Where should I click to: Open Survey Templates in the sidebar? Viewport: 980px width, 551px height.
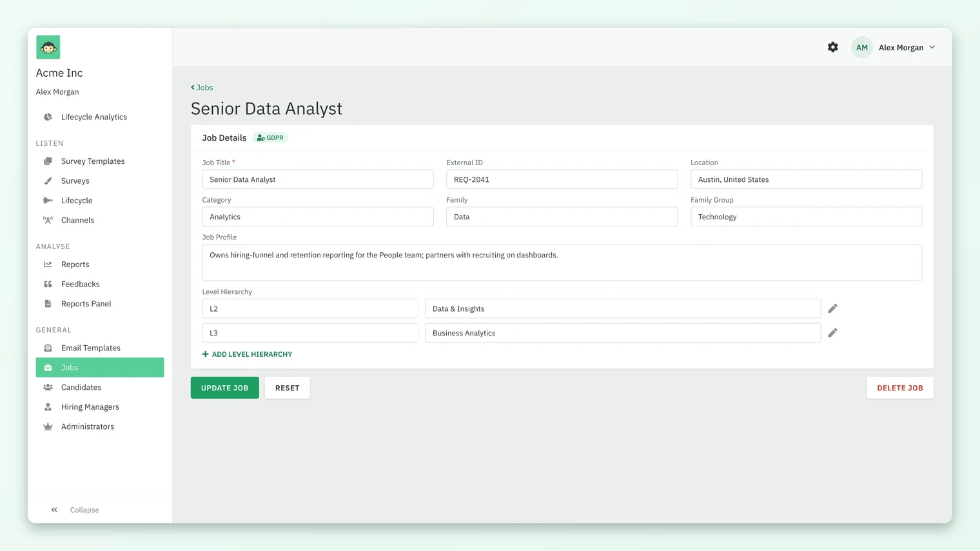[100, 161]
